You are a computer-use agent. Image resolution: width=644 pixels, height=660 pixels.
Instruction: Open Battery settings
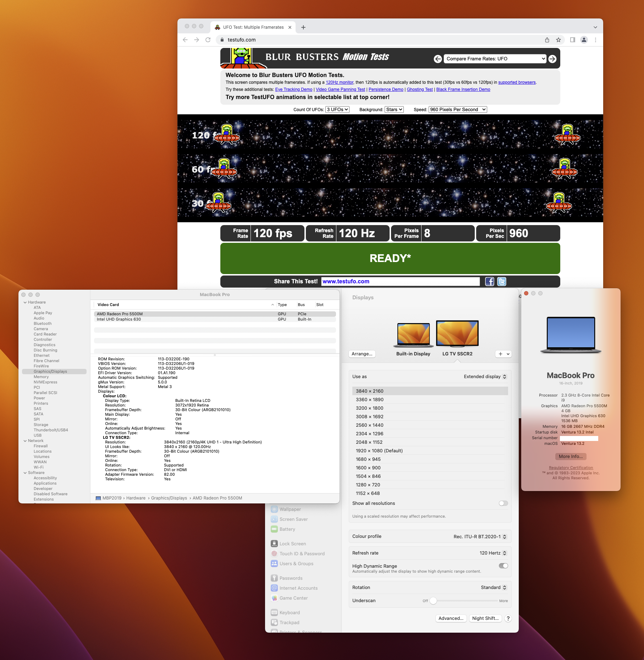click(283, 529)
